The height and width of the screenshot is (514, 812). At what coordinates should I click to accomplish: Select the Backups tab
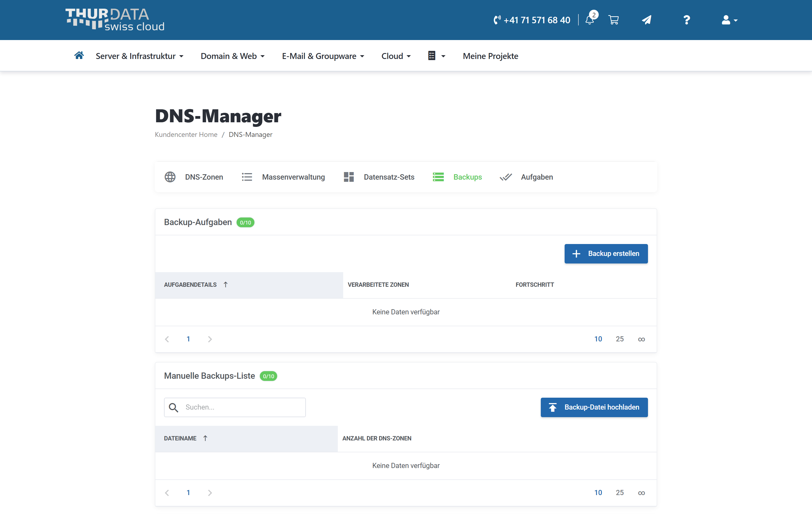(x=457, y=177)
